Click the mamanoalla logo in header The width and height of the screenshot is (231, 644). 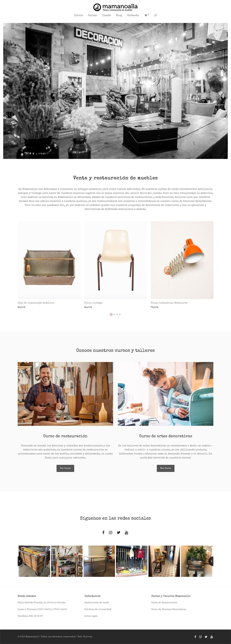[x=115, y=7]
